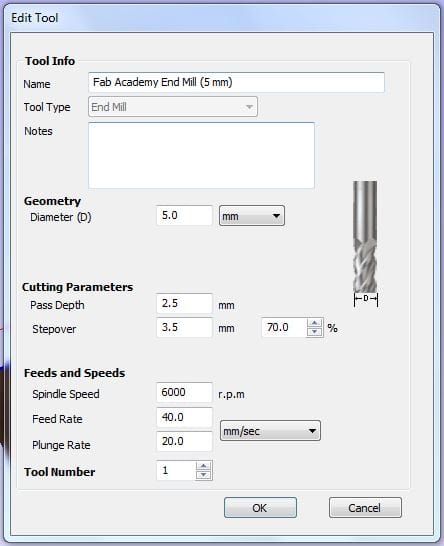Viewport: 444px width, 546px height.
Task: Open the feed rate units mm/sec dropdown
Action: point(270,431)
